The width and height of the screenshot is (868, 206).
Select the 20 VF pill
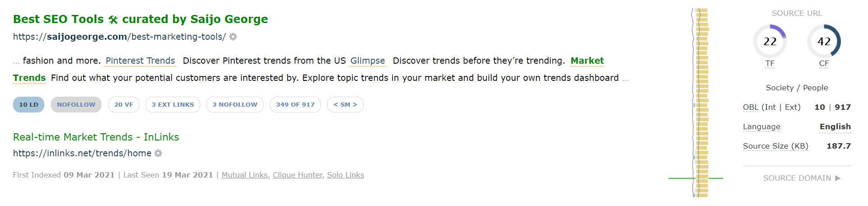coord(123,104)
